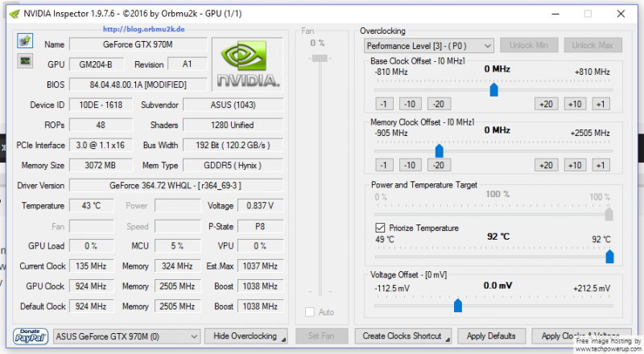Screen dimensions: 644x354
Task: Click the Voltage value 0.837 V
Action: click(x=260, y=205)
